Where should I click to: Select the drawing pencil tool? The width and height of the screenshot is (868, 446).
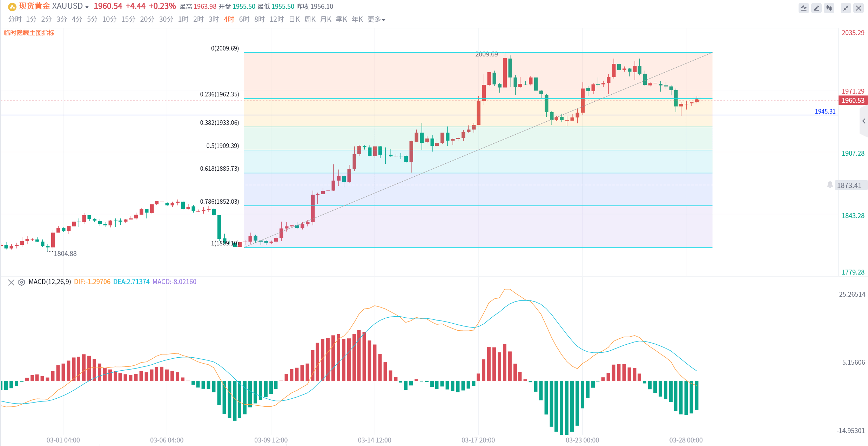pyautogui.click(x=816, y=8)
